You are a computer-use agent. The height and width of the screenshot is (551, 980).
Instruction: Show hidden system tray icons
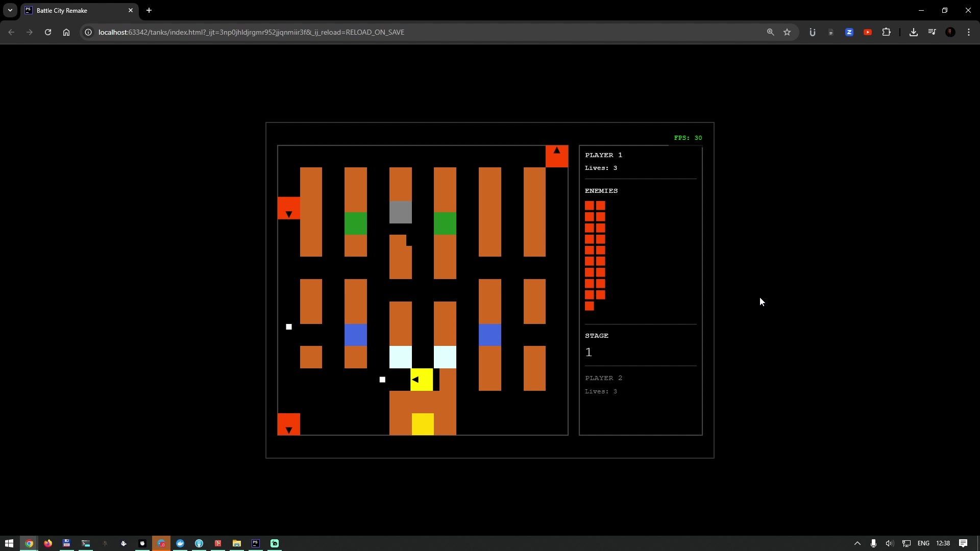pos(857,543)
